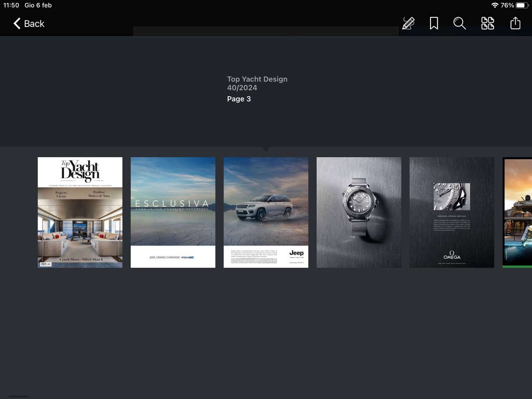Open the Omega watch photo page thumbnail

[x=359, y=212]
